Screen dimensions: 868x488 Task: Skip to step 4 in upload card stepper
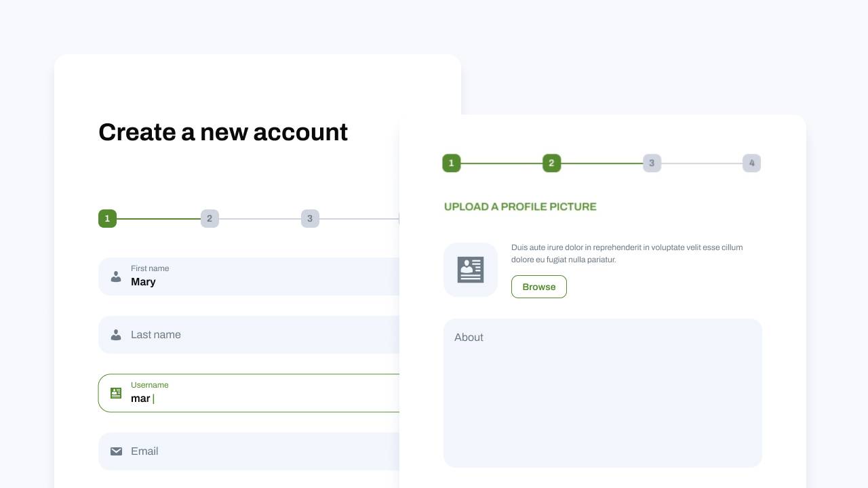point(751,163)
